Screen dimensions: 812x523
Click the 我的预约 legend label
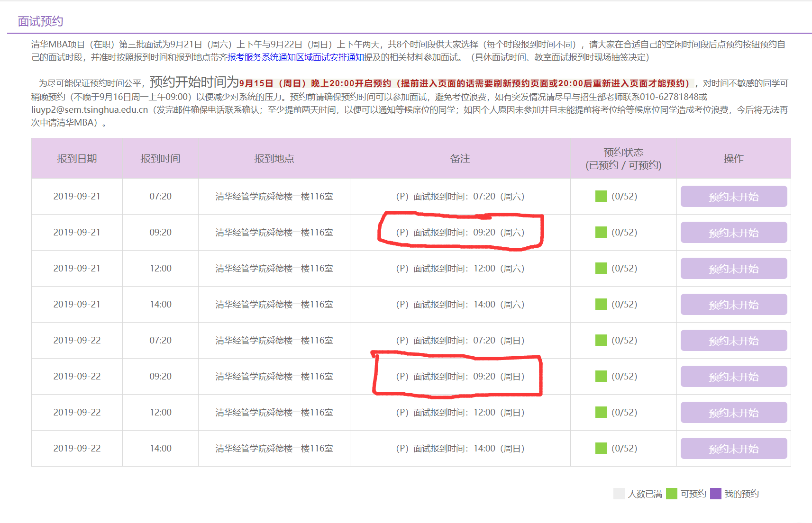click(x=742, y=494)
